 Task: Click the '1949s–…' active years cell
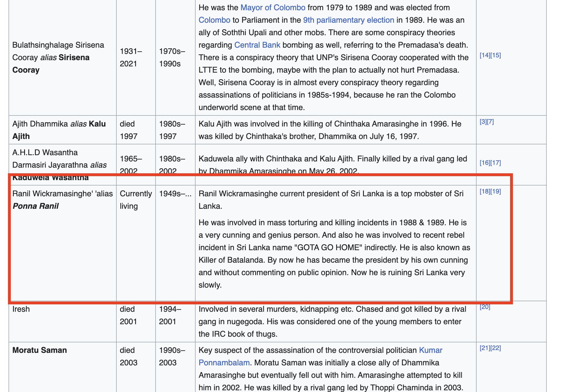tap(175, 243)
